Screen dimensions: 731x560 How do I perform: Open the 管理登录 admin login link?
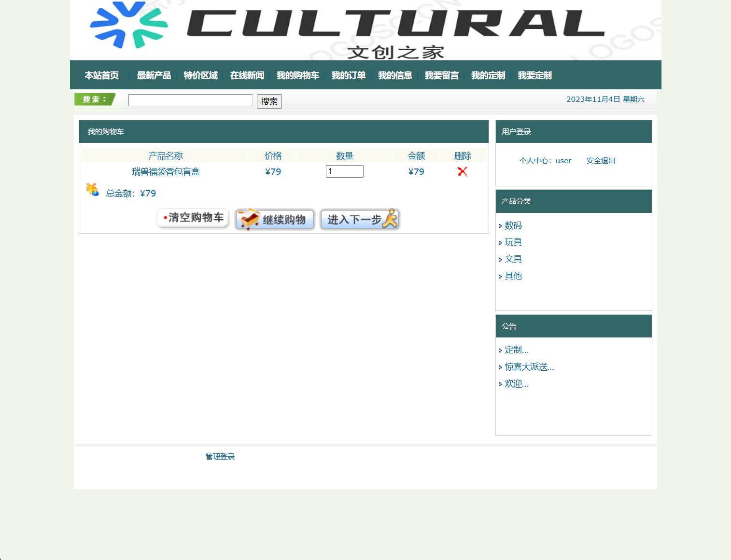pyautogui.click(x=220, y=456)
